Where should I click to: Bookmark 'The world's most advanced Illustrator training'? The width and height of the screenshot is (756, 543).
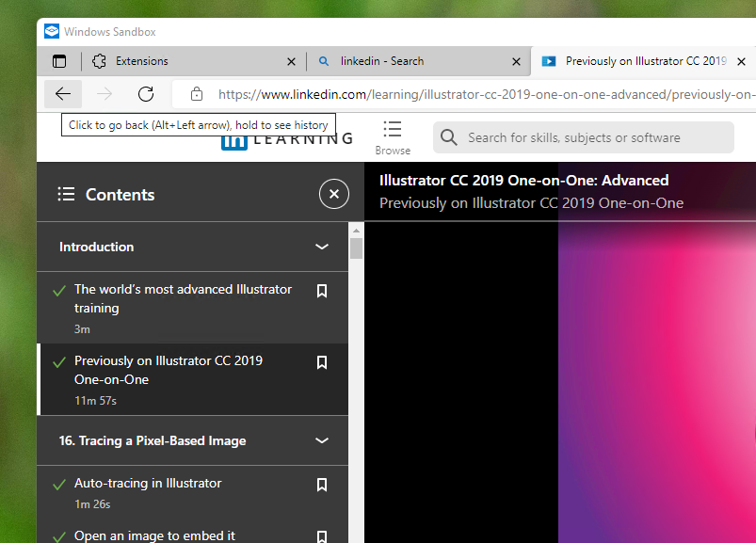pos(322,291)
